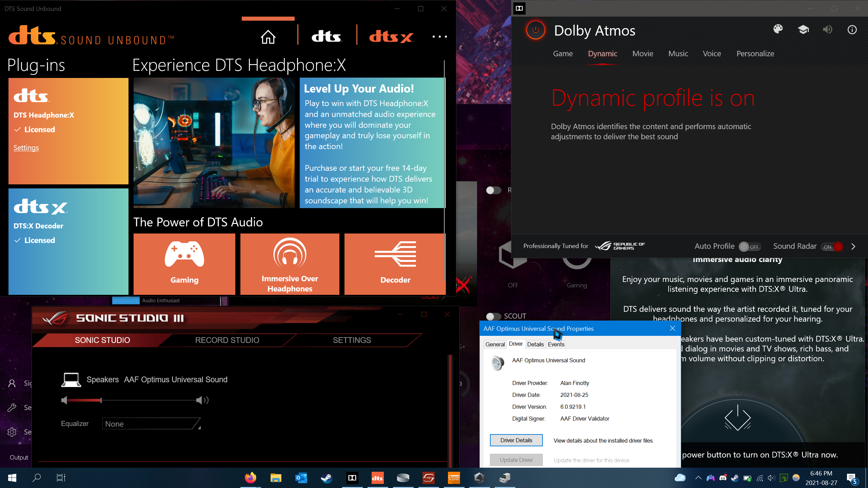
Task: Toggle the switch left of the Dolby Atmos window
Action: tap(493, 190)
